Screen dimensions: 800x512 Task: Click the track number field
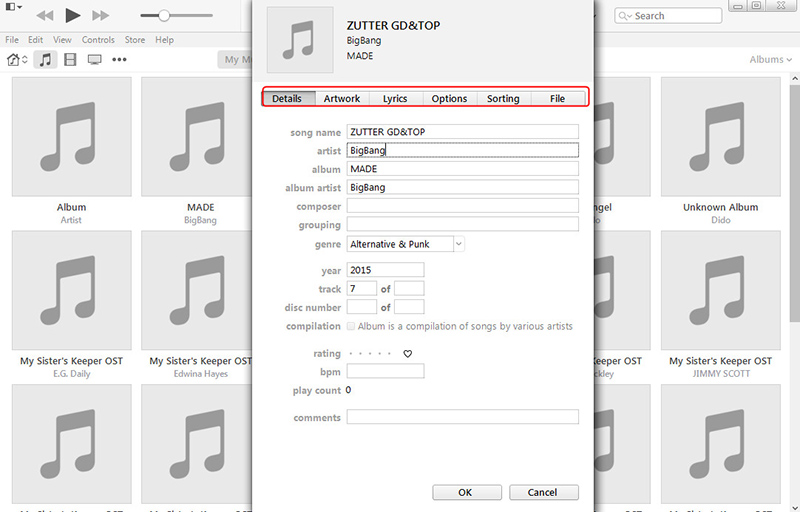(x=362, y=289)
